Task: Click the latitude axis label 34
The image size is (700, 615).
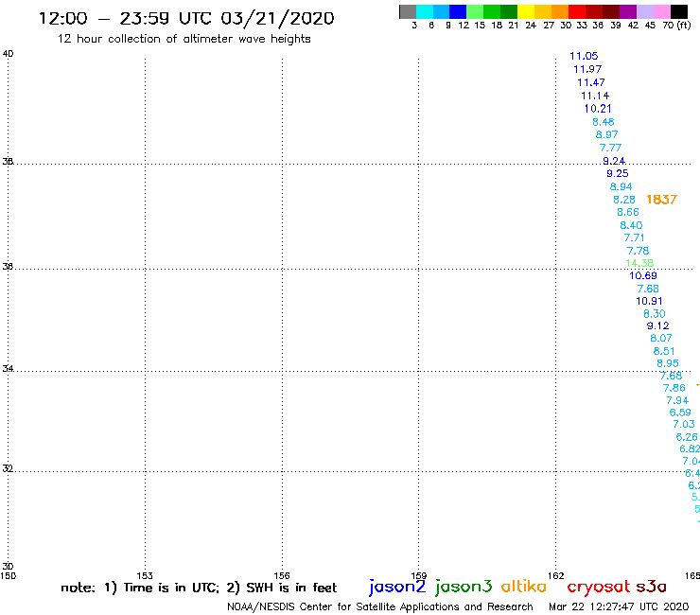Action: coord(8,368)
